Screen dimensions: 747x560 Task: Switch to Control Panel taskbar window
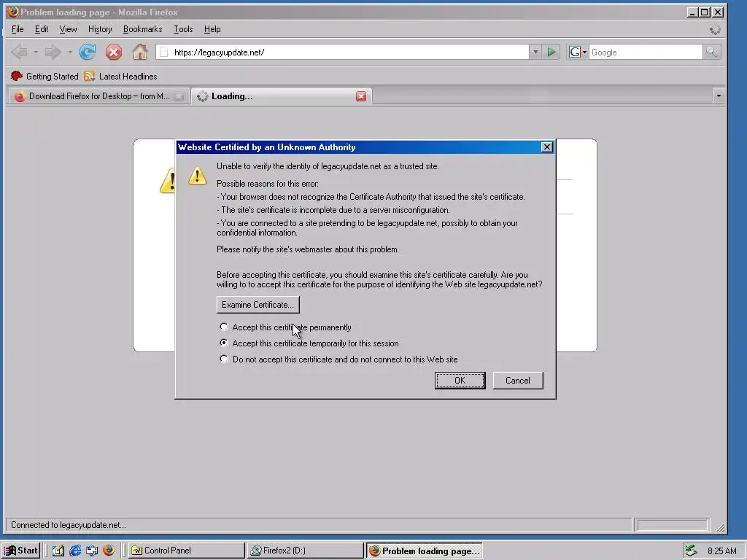187,551
